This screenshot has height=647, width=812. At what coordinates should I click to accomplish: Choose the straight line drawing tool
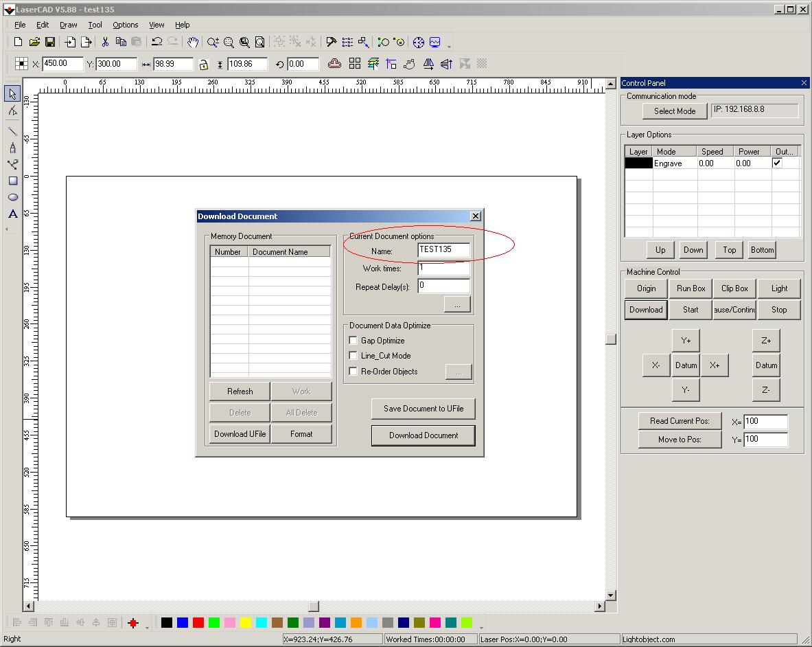(12, 130)
